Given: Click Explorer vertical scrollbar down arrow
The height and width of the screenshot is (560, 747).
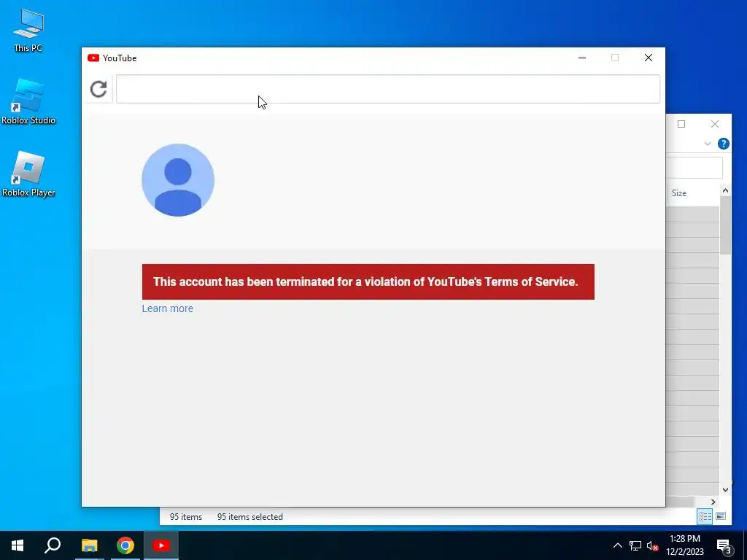Looking at the screenshot, I should [725, 489].
